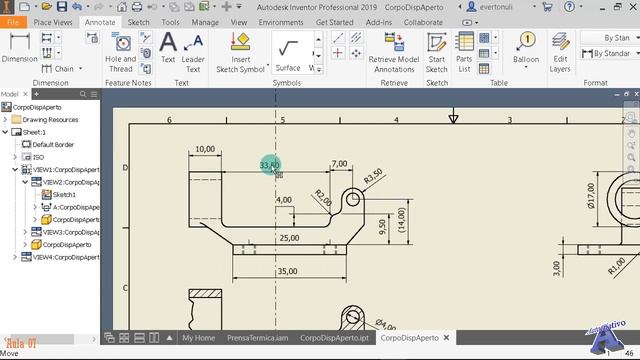The height and width of the screenshot is (360, 640).
Task: Select the Centerline tool
Action: [x=338, y=38]
